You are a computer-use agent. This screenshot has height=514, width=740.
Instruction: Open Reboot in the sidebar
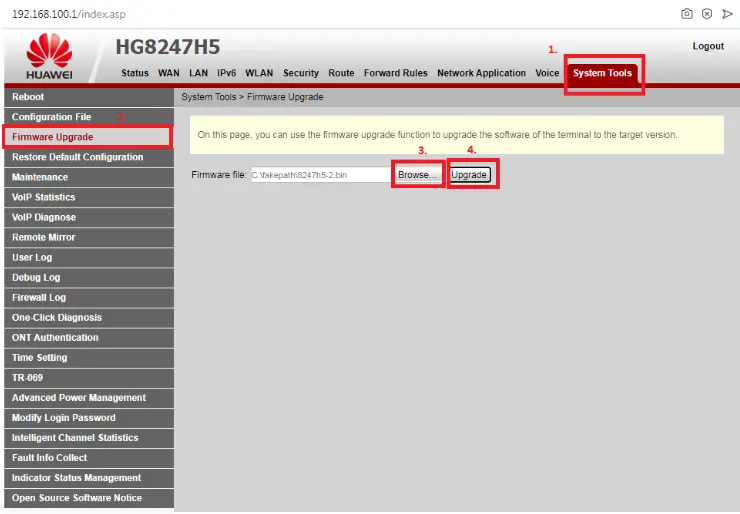tap(89, 97)
